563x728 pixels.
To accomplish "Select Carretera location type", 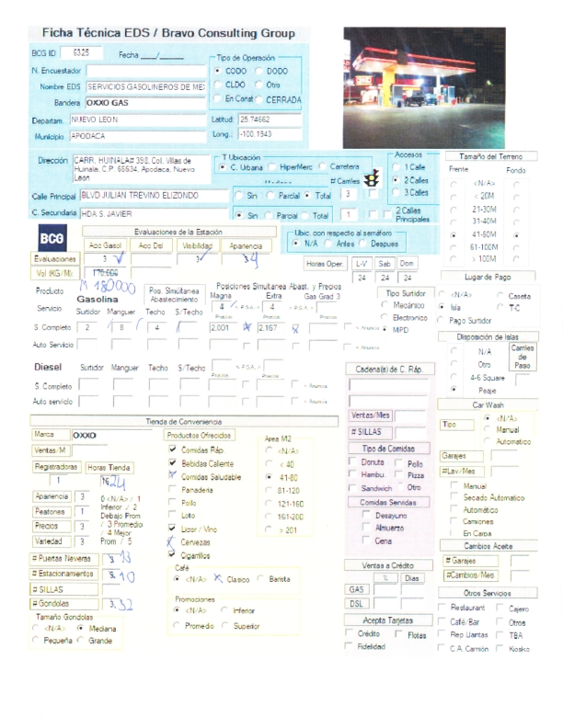I will [x=322, y=166].
